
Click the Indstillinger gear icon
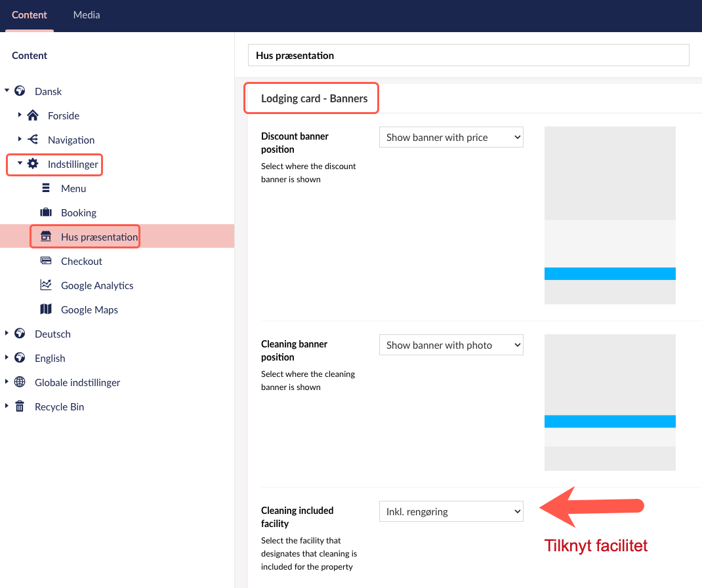[33, 164]
